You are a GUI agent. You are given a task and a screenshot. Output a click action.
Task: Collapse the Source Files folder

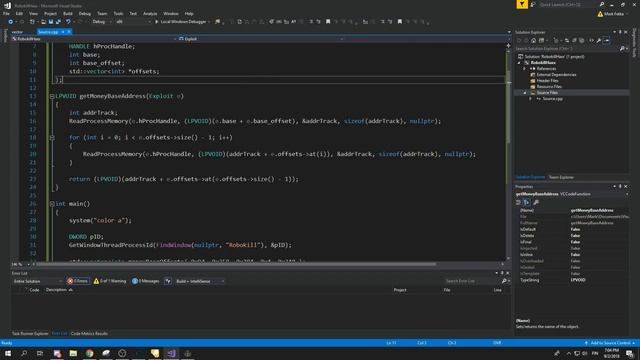click(x=525, y=93)
